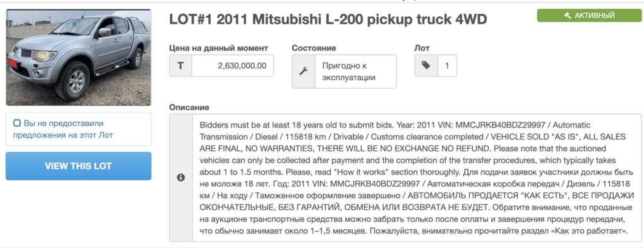Click the 'Состояние' heading
The height and width of the screenshot is (248, 644).
click(314, 48)
